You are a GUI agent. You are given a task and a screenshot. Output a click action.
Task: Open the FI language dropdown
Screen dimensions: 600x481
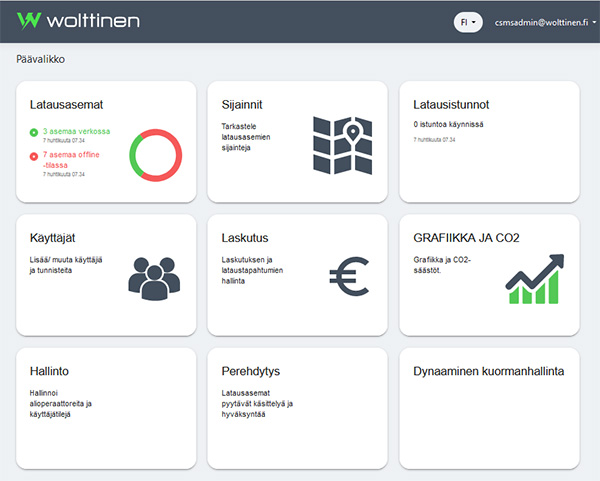[x=468, y=21]
